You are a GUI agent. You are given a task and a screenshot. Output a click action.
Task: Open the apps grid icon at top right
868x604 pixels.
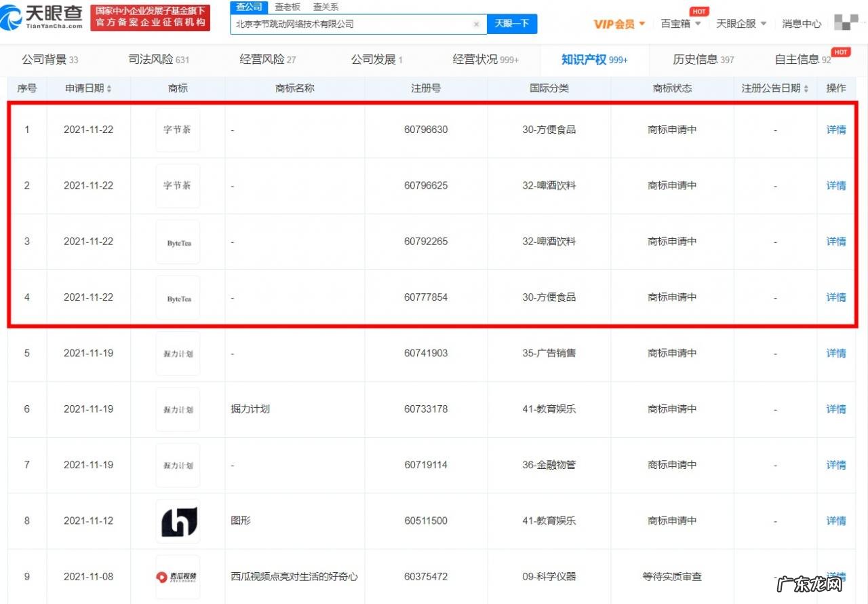pos(844,22)
